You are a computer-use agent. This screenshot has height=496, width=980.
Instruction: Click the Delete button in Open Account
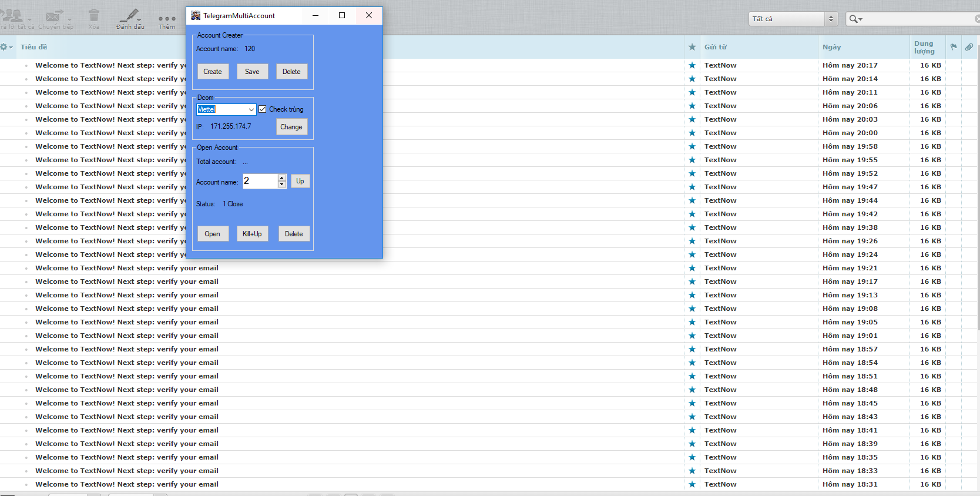[x=294, y=234]
